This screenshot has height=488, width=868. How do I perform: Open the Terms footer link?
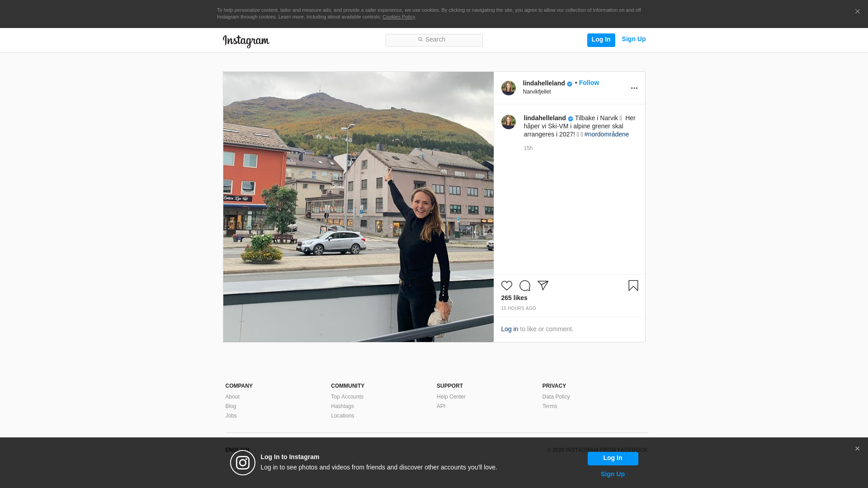[x=550, y=406]
